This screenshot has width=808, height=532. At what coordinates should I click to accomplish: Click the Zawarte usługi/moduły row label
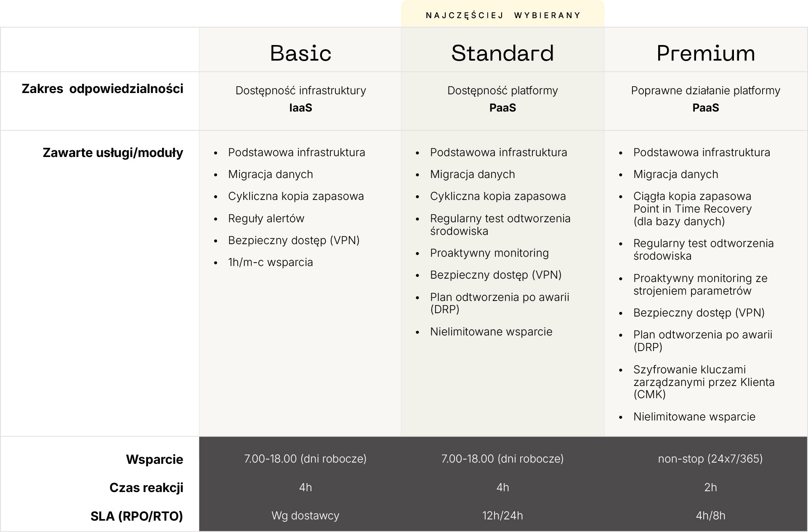point(113,152)
